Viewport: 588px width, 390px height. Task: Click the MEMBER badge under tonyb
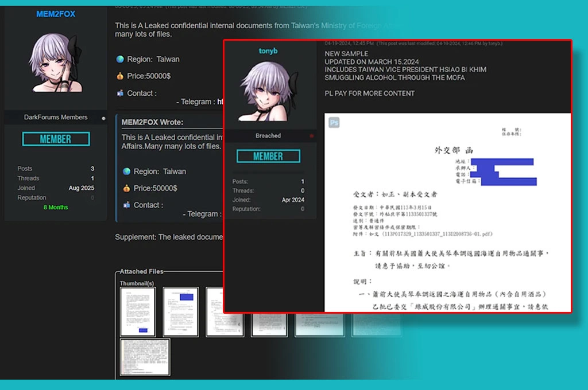coord(268,156)
